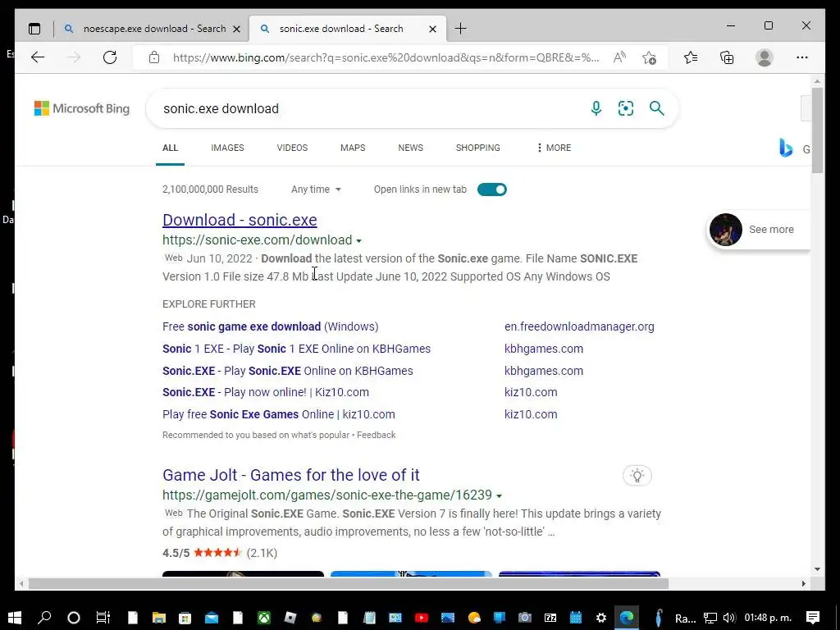This screenshot has width=840, height=630.
Task: Switch to MAPS results
Action: coord(353,148)
